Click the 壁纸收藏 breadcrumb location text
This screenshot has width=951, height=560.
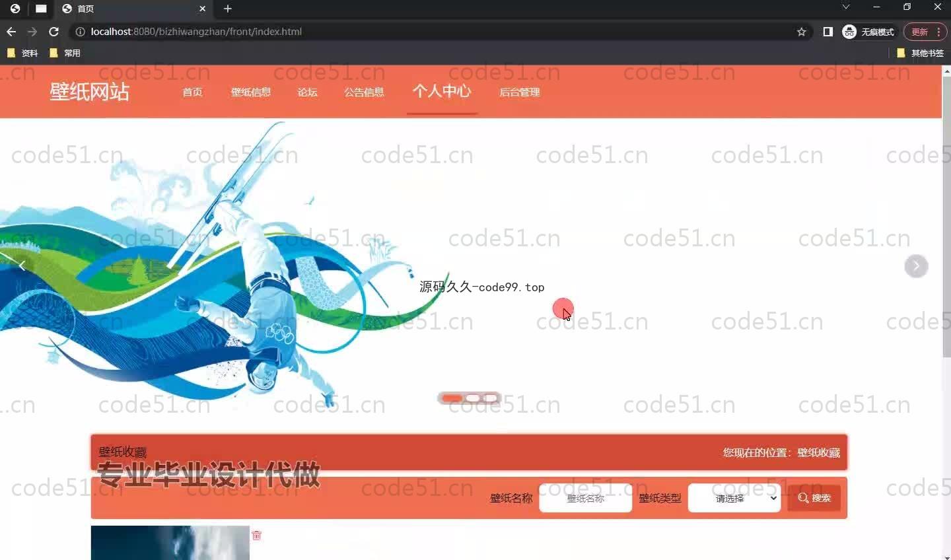click(818, 453)
